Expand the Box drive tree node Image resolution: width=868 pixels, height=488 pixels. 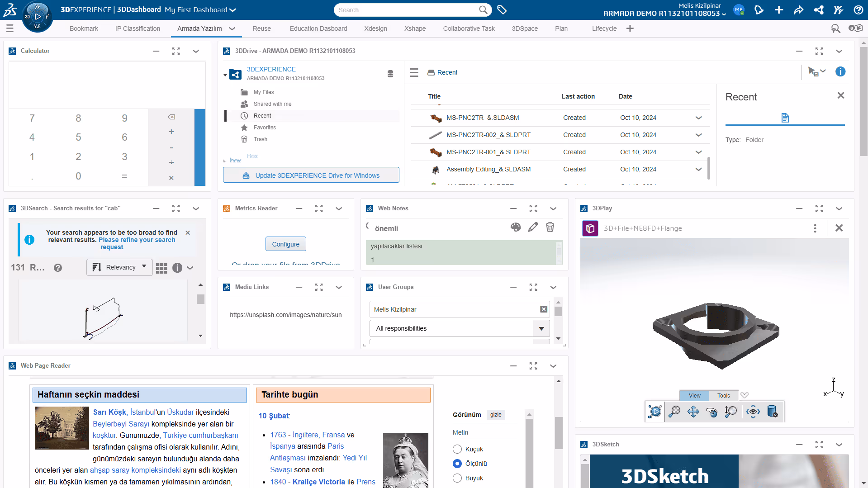225,161
